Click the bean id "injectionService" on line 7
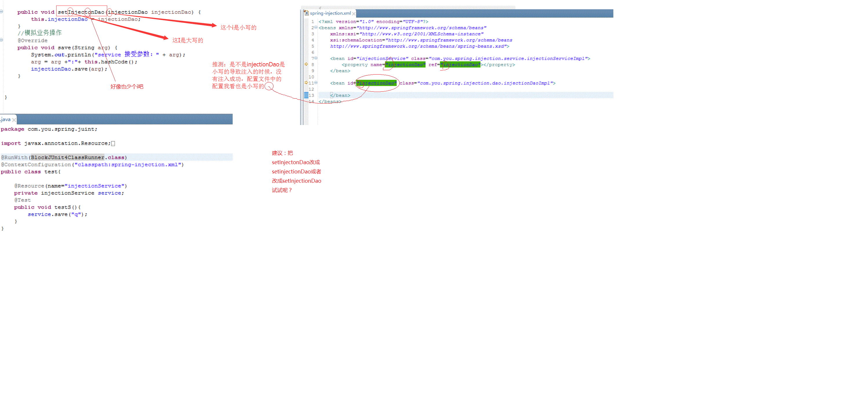Image resolution: width=868 pixels, height=402 pixels. click(382, 59)
